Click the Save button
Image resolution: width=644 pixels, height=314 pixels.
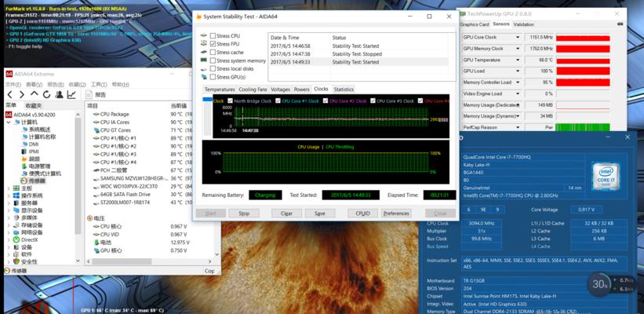point(319,214)
